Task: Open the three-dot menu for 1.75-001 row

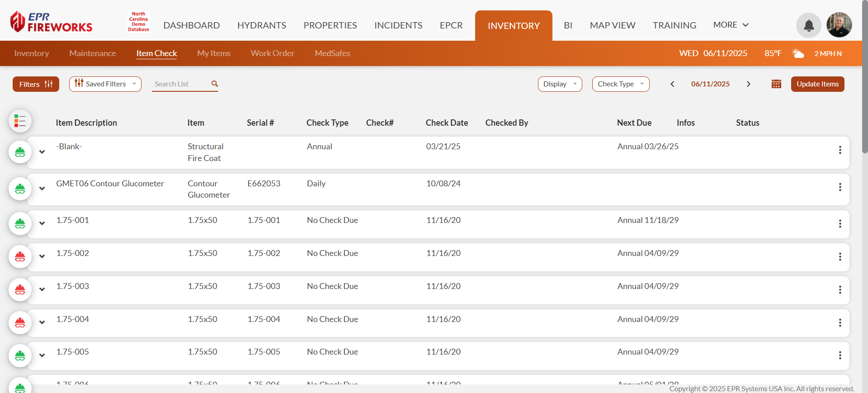Action: [x=840, y=224]
